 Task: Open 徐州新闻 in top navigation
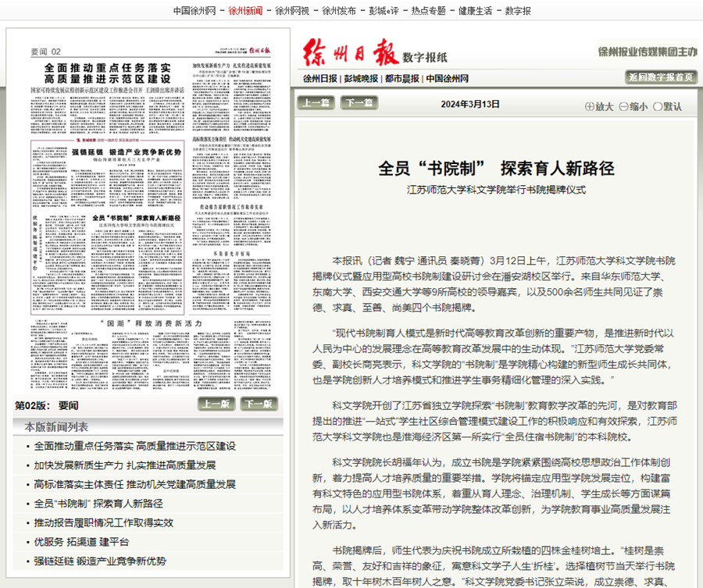(245, 11)
